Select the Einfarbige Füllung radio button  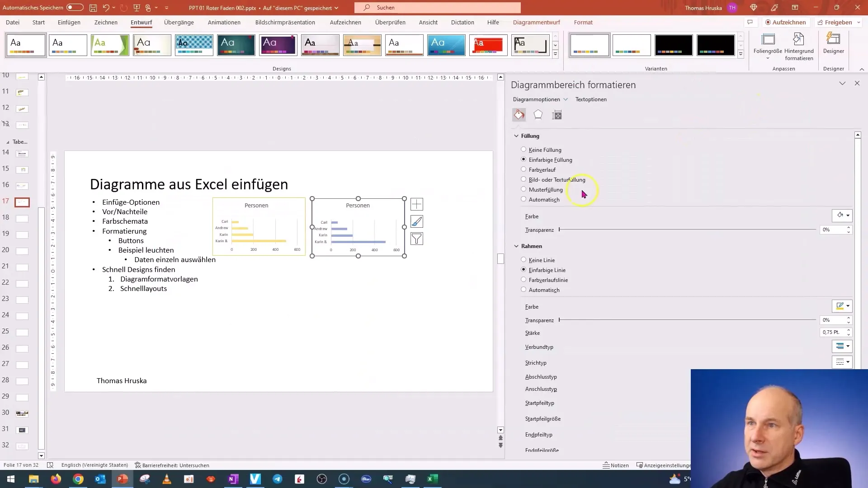point(524,160)
